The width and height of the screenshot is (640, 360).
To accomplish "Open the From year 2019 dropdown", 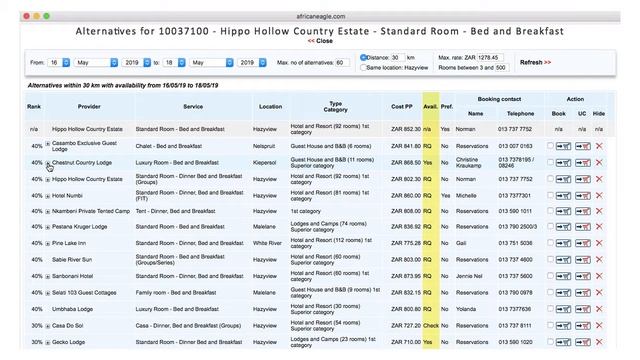I will (136, 63).
